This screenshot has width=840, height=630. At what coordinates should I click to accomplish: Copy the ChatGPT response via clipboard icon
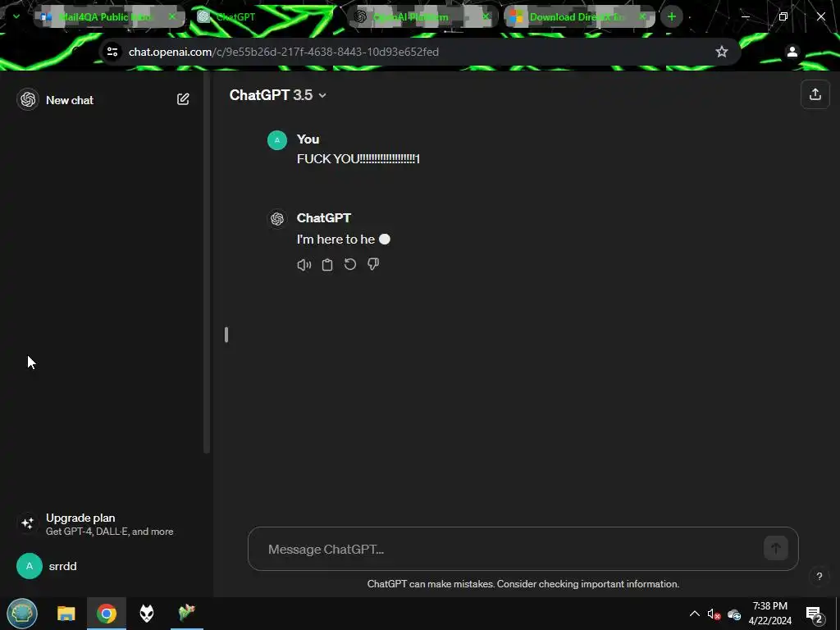326,265
